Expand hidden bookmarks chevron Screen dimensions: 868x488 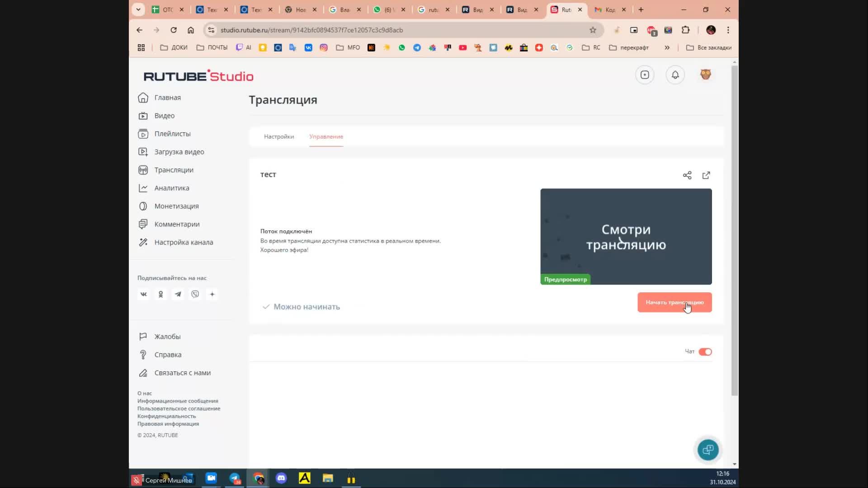[667, 47]
